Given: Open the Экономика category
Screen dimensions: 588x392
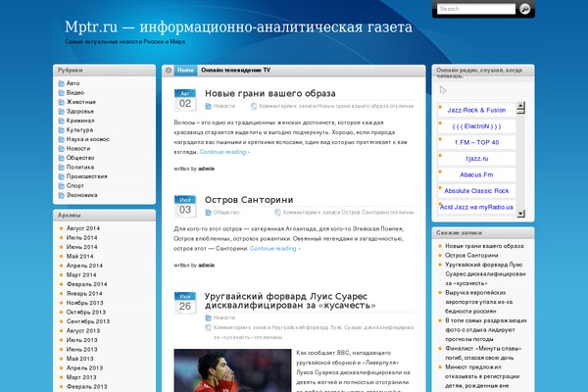Looking at the screenshot, I should pos(81,195).
